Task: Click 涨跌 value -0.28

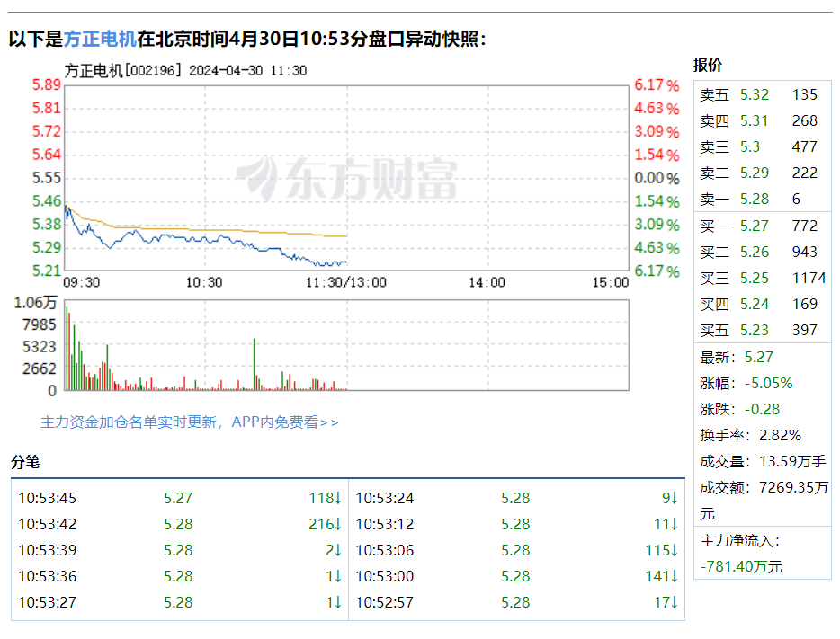Action: pos(762,410)
